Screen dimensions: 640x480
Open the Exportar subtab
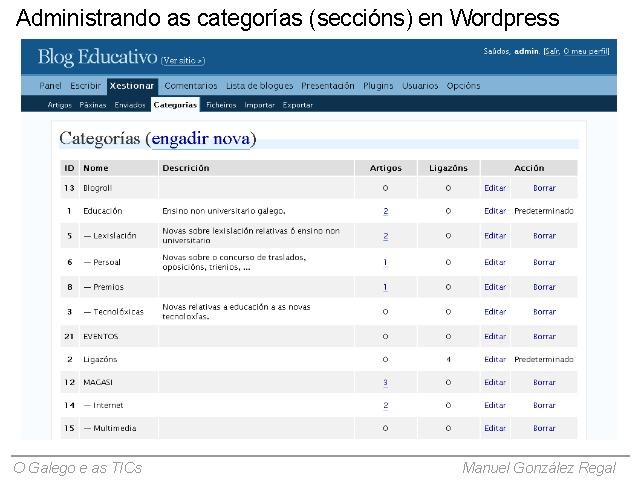pyautogui.click(x=297, y=104)
